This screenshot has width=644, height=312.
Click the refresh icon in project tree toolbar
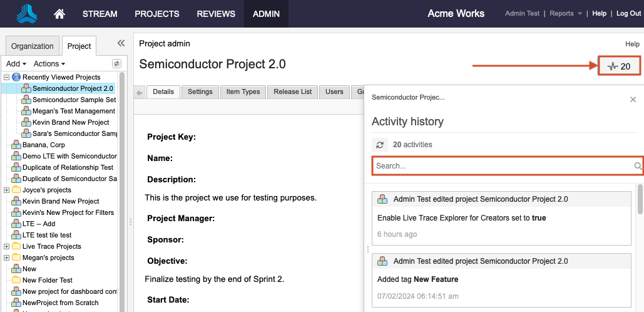pos(116,64)
